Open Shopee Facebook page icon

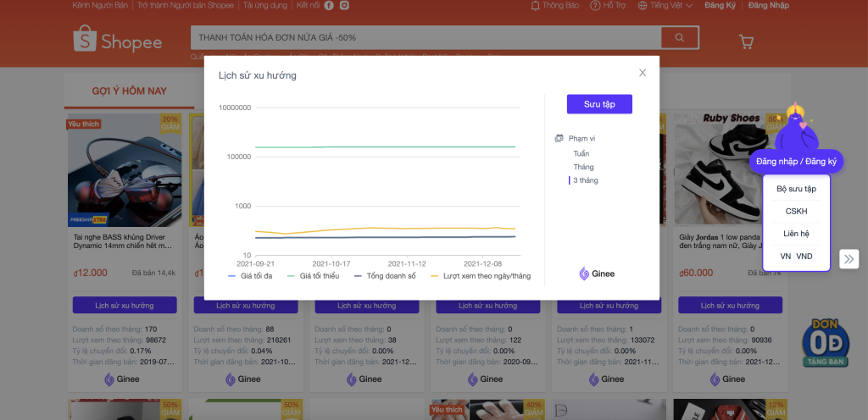coord(329,6)
